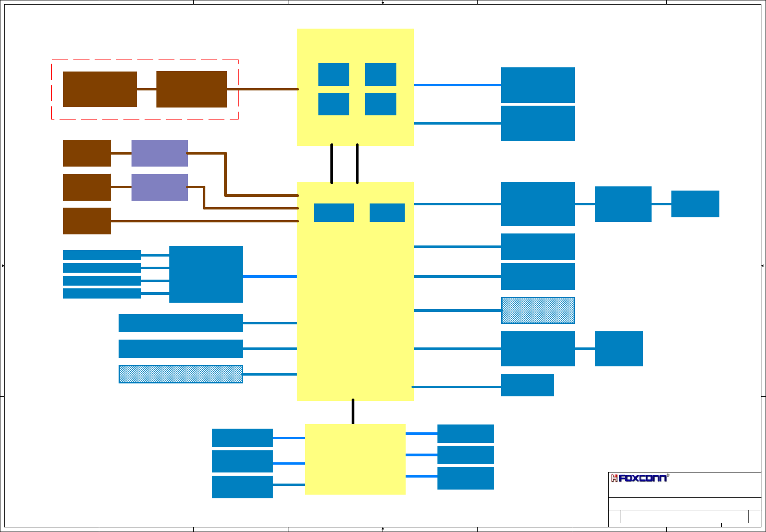Click the Foxconn logo in title block
The width and height of the screenshot is (766, 532).
click(640, 478)
